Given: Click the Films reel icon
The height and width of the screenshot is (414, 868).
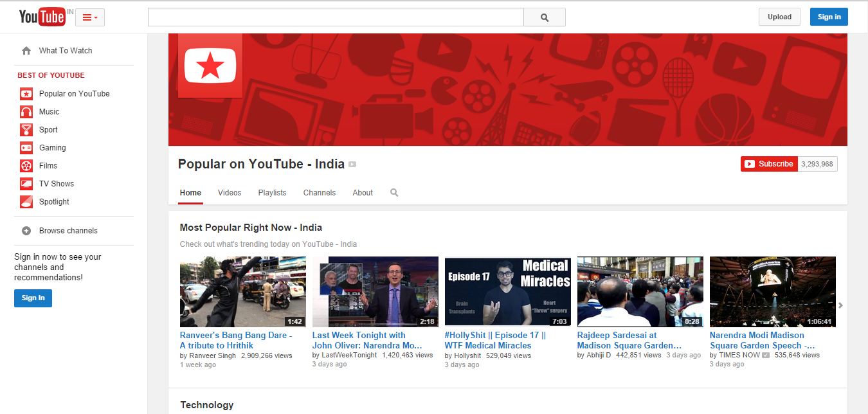Looking at the screenshot, I should click(26, 166).
